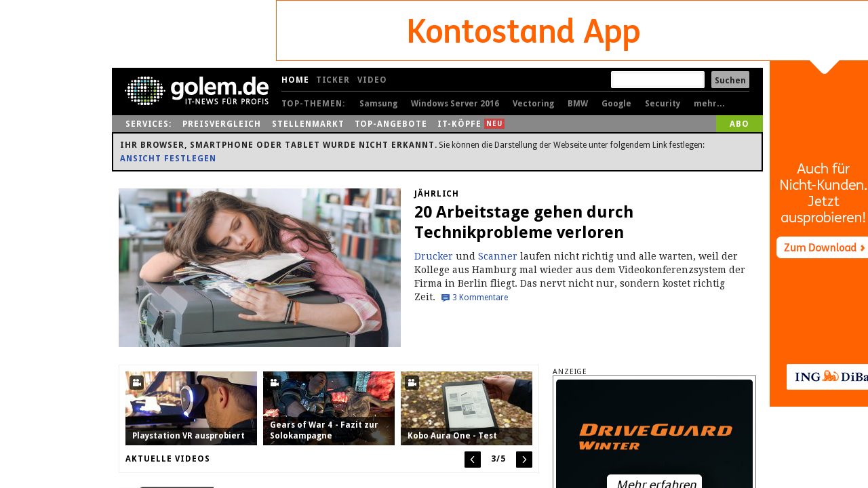Click video camera icon on Playstation VR thumbnail
This screenshot has height=488, width=868.
(136, 382)
